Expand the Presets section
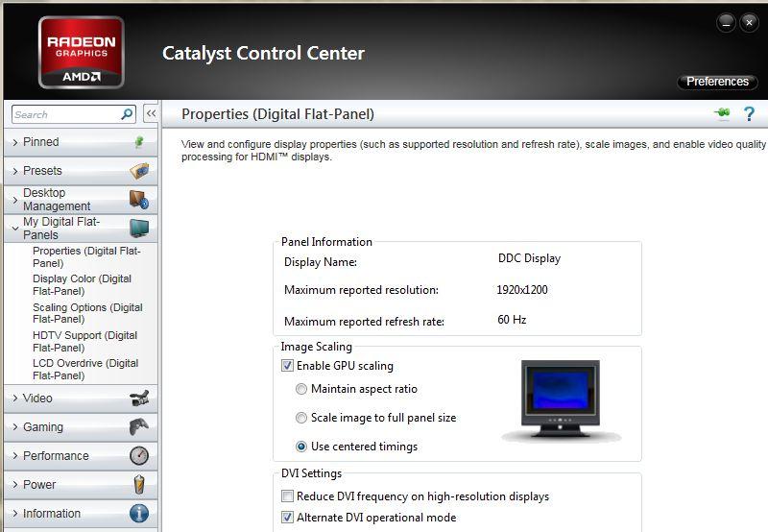 42,171
